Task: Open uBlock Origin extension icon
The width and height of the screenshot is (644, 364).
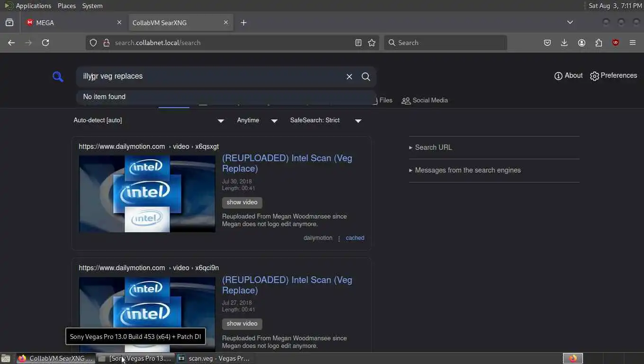Action: [616, 43]
